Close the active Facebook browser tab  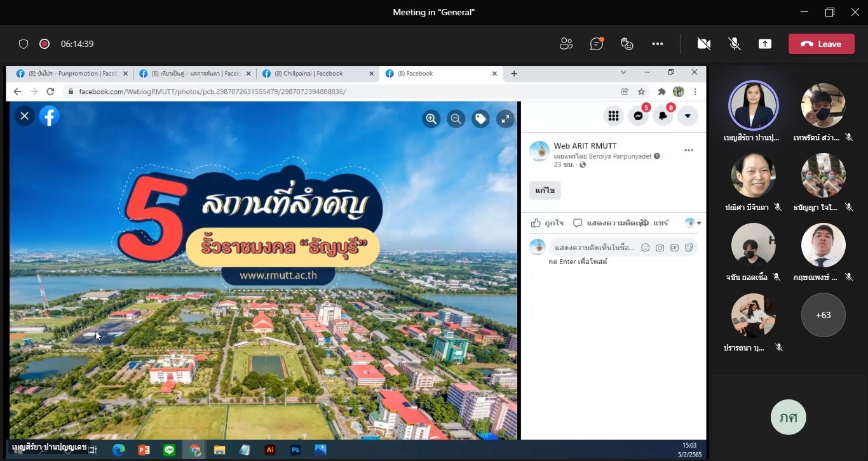coord(494,74)
